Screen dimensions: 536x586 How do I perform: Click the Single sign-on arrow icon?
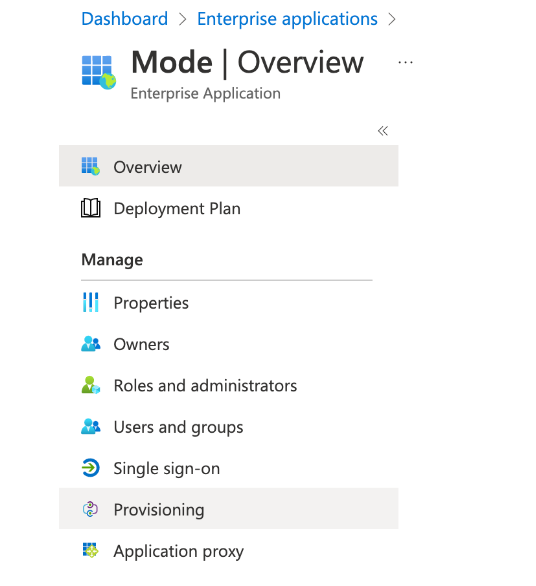(x=90, y=468)
